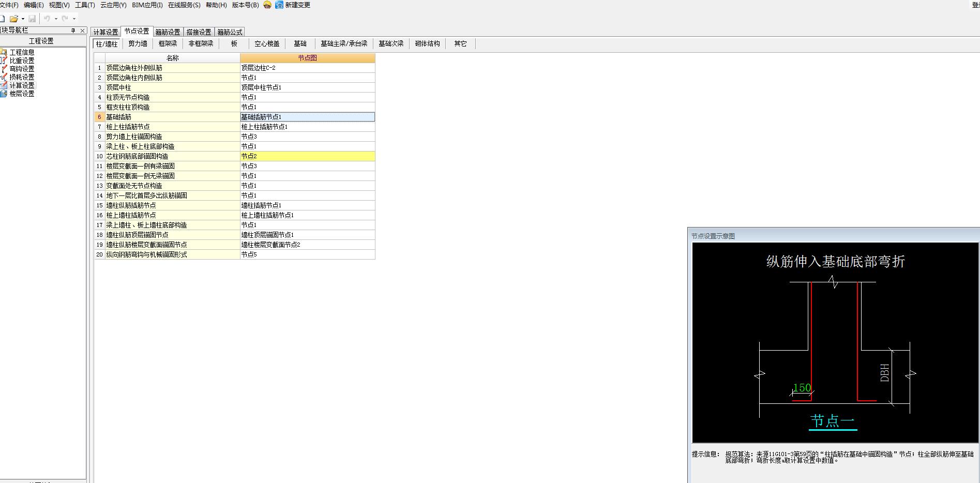
Task: Select the 基础 category button
Action: 300,44
